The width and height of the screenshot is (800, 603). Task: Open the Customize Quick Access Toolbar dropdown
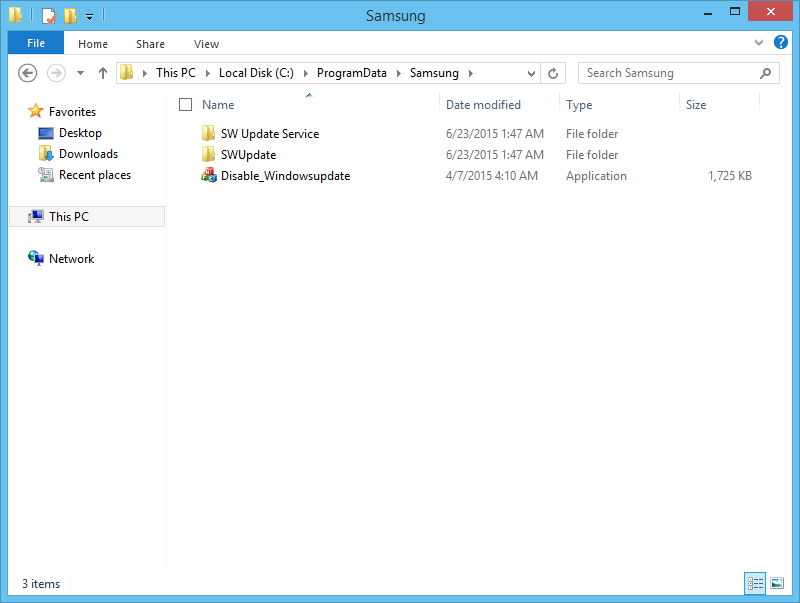(x=89, y=17)
